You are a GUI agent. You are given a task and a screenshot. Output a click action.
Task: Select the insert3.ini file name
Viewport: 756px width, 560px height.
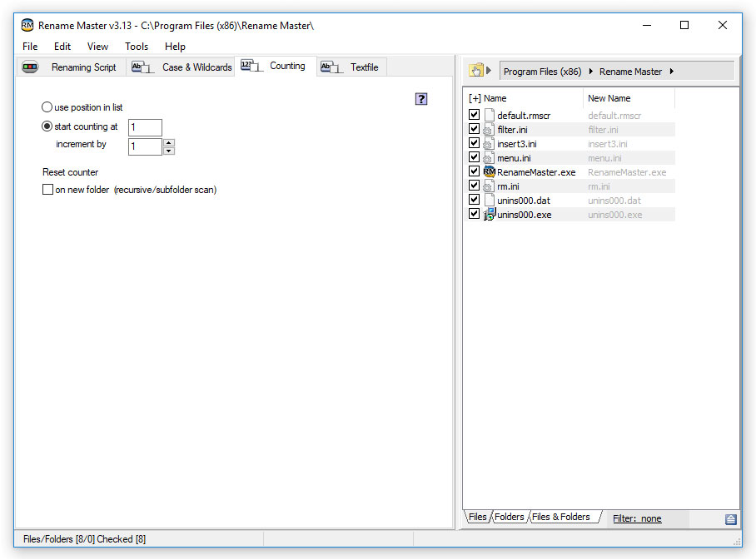coord(517,144)
